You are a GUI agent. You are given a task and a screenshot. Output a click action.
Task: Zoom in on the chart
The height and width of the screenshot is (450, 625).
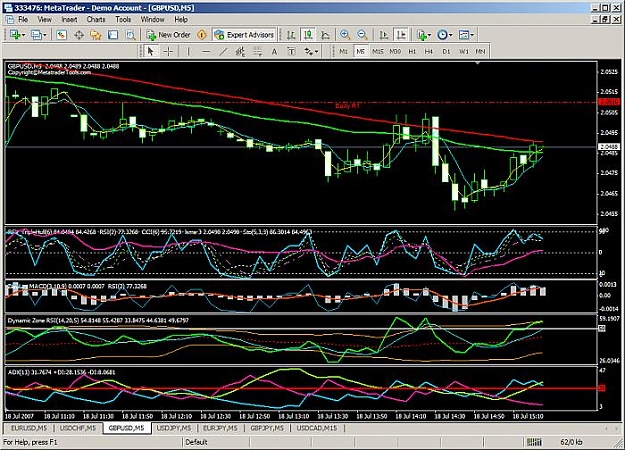pos(345,35)
